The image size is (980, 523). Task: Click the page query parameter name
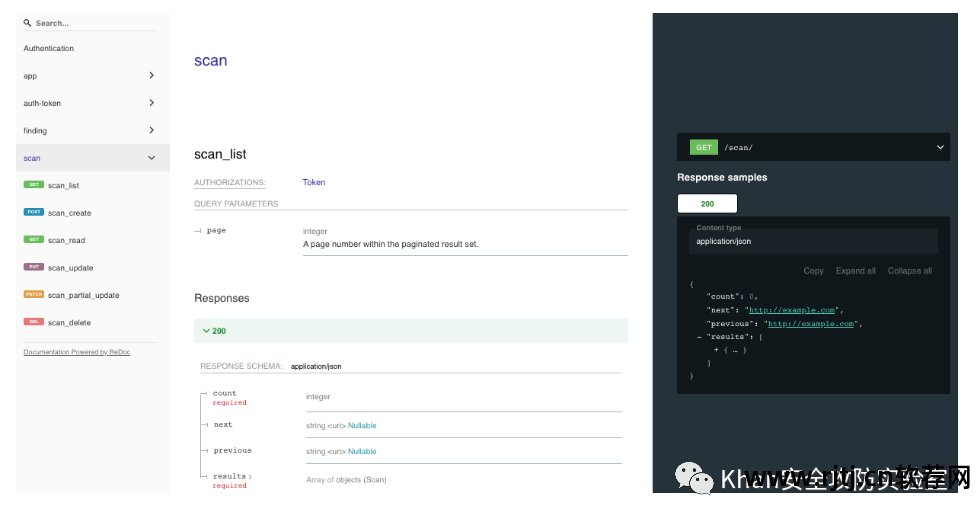pos(216,231)
